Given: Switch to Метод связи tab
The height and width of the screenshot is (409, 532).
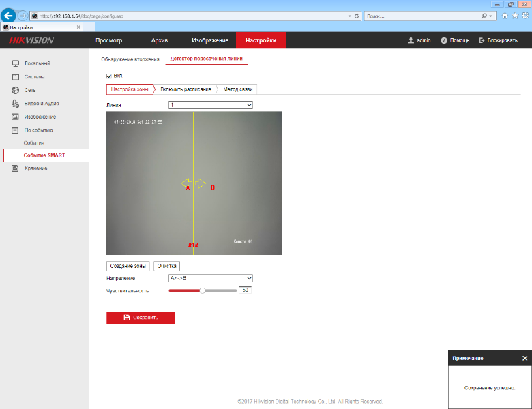Looking at the screenshot, I should pyautogui.click(x=238, y=89).
